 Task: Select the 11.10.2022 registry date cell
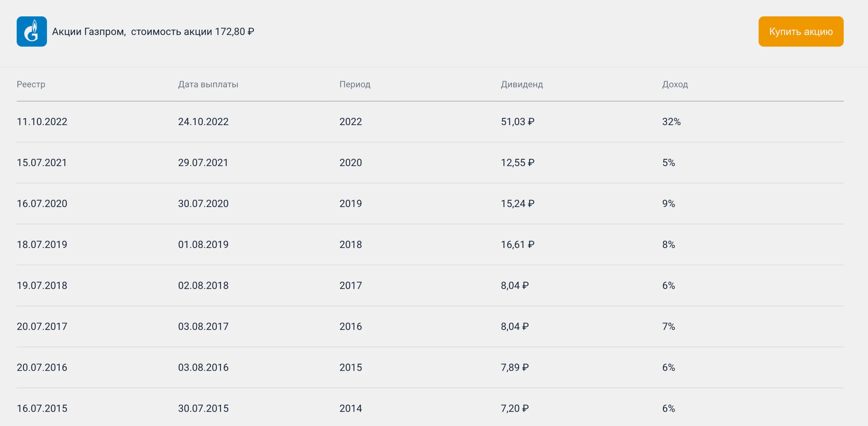pos(42,121)
